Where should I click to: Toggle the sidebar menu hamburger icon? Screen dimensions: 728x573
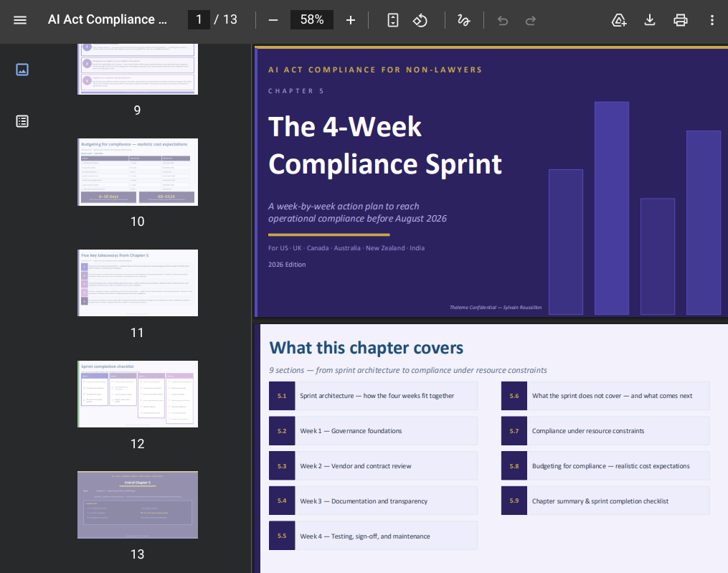(x=20, y=20)
